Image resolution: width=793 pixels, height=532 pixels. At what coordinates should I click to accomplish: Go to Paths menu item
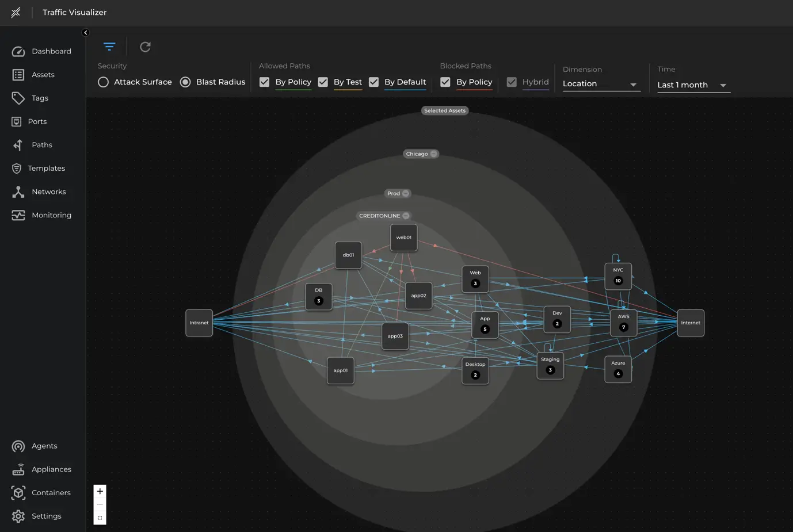pos(43,145)
